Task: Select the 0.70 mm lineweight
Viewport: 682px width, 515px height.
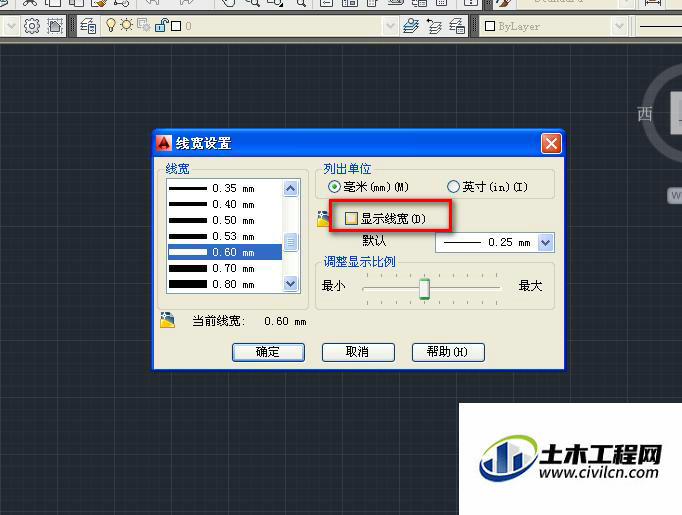Action: (x=225, y=268)
